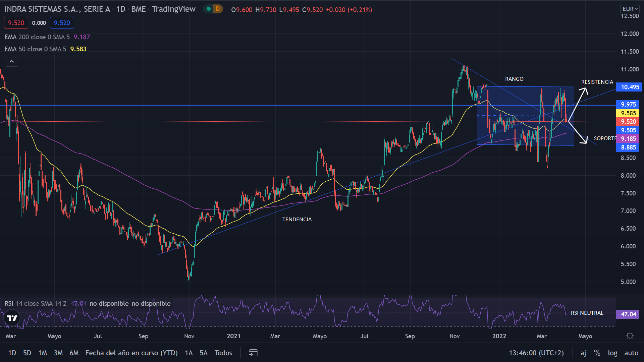Click the go-to-date calendar icon
Image resolution: width=644 pixels, height=362 pixels.
pyautogui.click(x=253, y=353)
